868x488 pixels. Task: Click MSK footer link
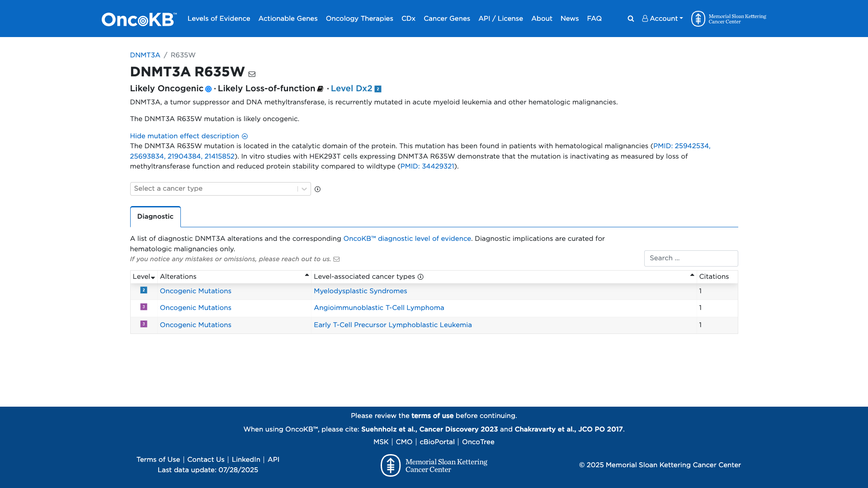[381, 442]
